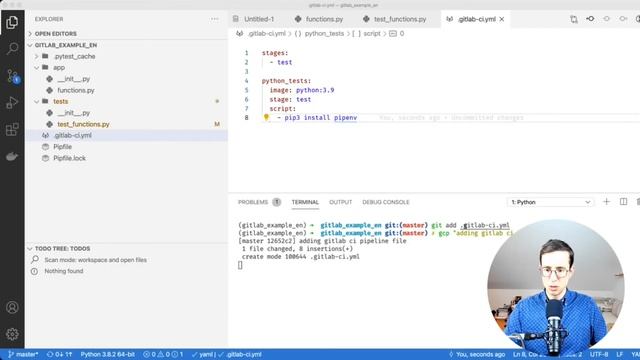Open the Search view in activity bar
The height and width of the screenshot is (360, 640).
[12, 49]
